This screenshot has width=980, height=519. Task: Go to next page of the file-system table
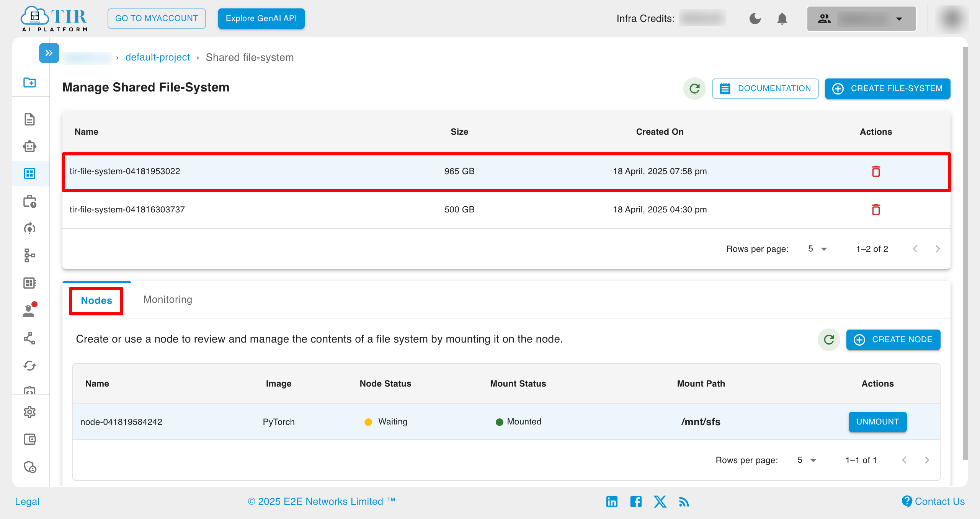click(938, 249)
